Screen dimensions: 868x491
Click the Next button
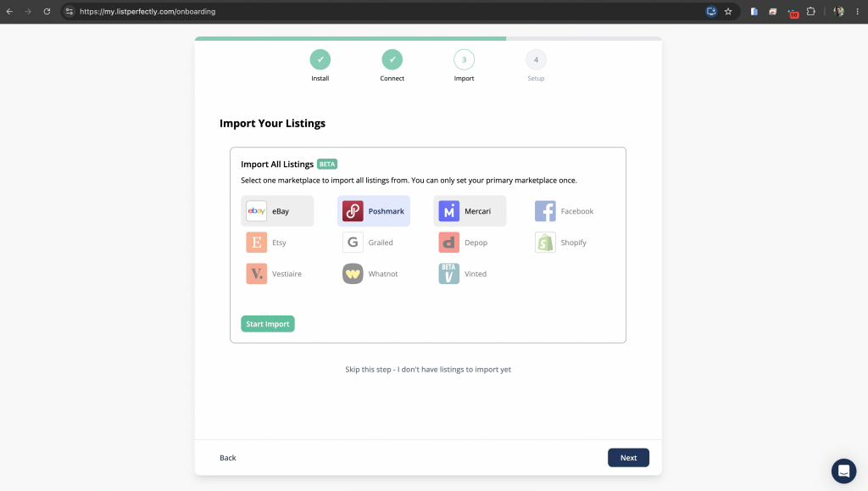coord(628,458)
